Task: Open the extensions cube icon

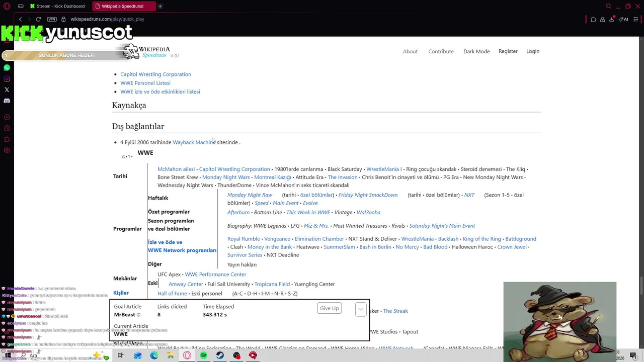Action: click(x=593, y=19)
